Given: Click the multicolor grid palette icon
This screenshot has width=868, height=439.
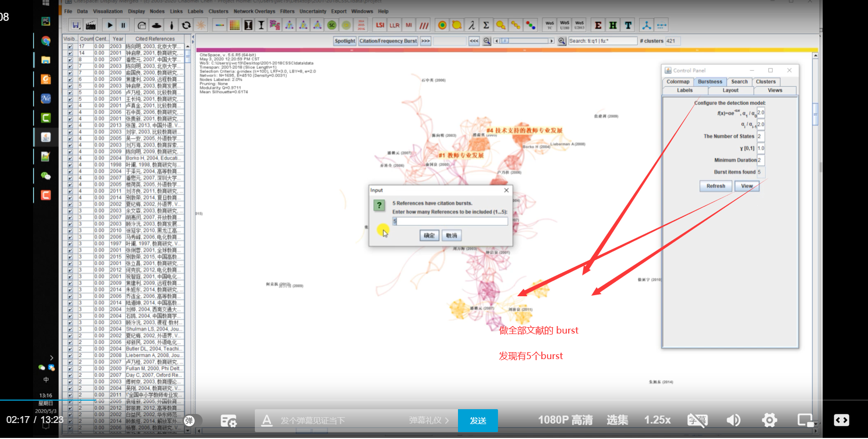Looking at the screenshot, I should pyautogui.click(x=235, y=25).
